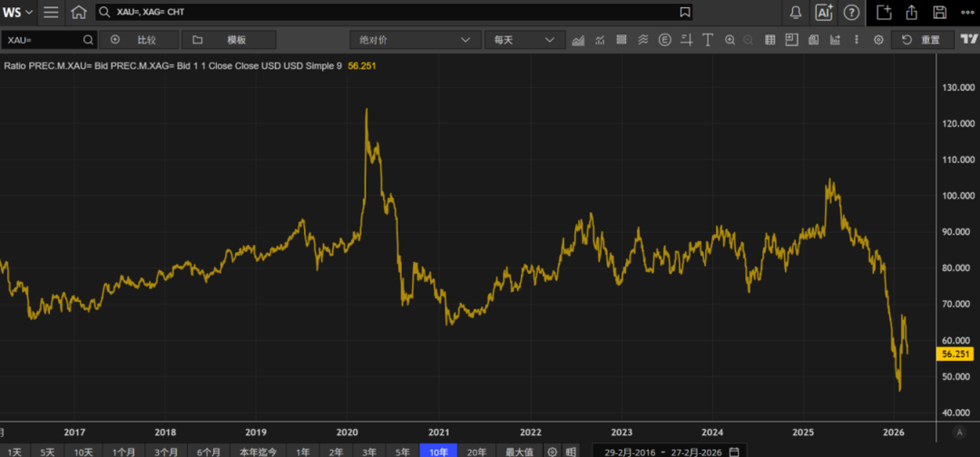Screen dimensions: 980x457
Task: Open the hamburger main menu
Action: [51, 13]
